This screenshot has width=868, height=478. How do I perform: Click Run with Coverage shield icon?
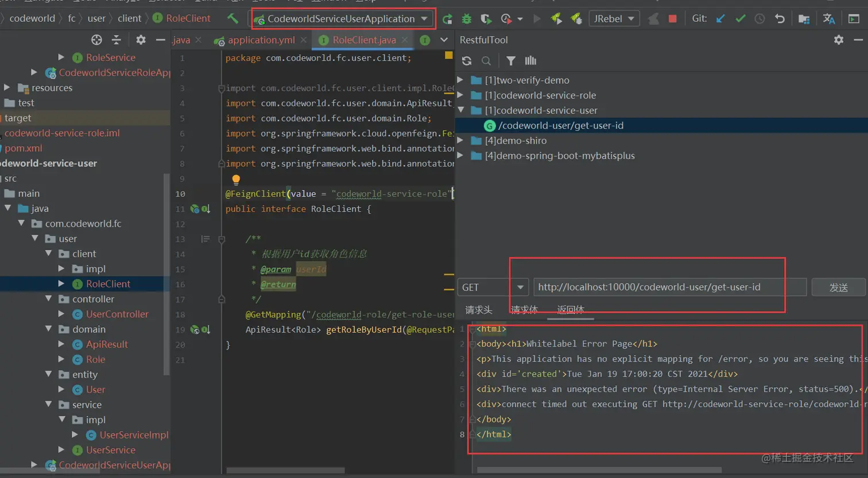click(x=486, y=19)
